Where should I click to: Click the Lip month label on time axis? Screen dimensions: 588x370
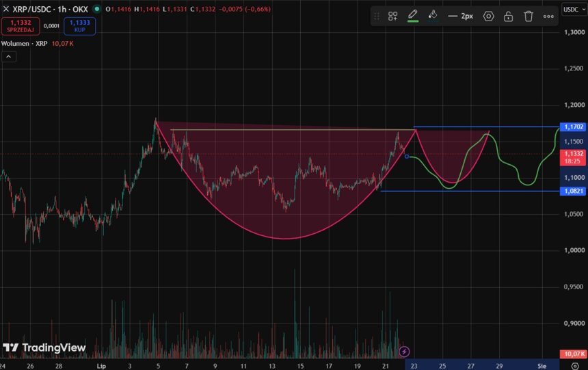click(101, 366)
